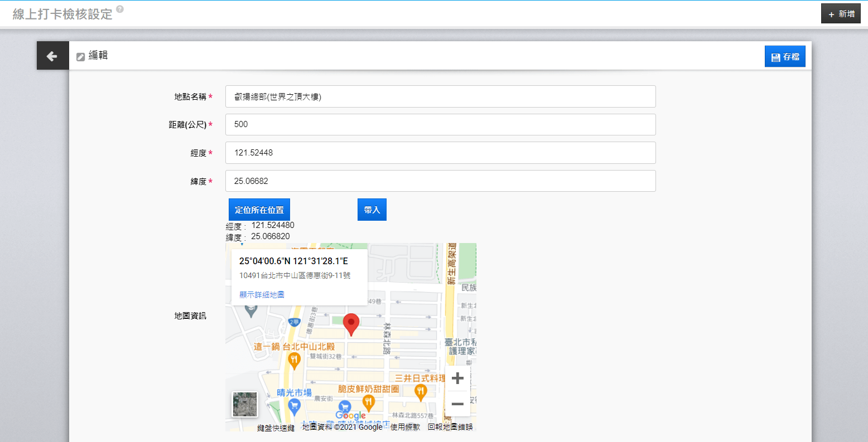Click the 這一鍋 restaurant marker
The width and height of the screenshot is (868, 442).
[295, 361]
